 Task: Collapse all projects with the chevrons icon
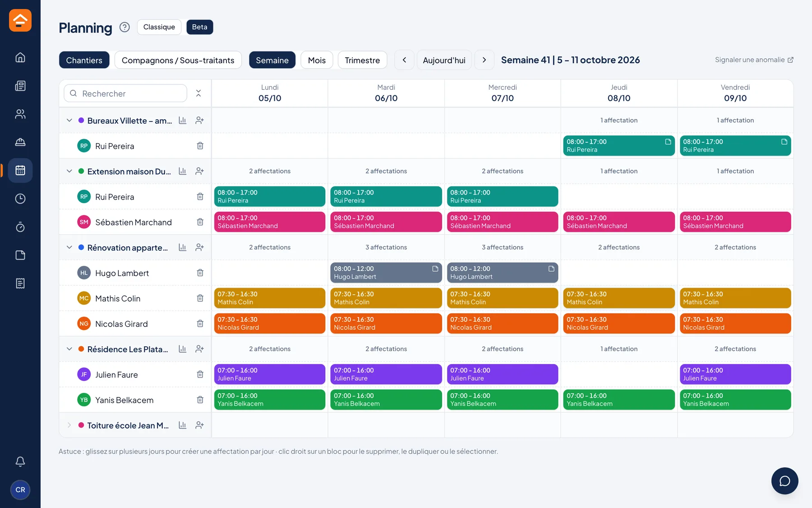click(198, 93)
